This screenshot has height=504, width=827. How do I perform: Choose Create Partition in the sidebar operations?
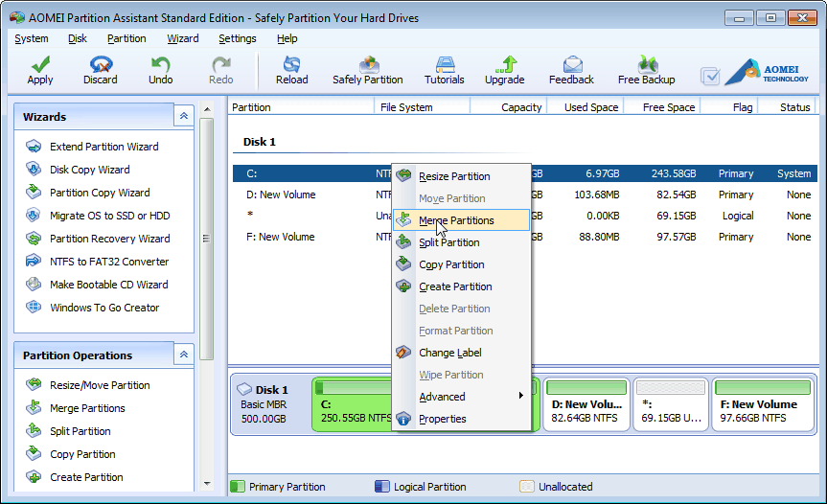tap(86, 477)
